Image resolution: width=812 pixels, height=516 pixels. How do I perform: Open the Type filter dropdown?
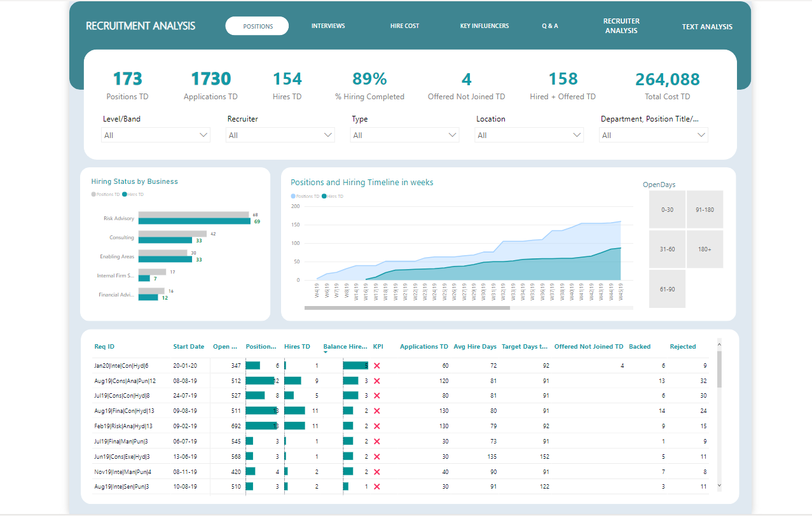405,135
